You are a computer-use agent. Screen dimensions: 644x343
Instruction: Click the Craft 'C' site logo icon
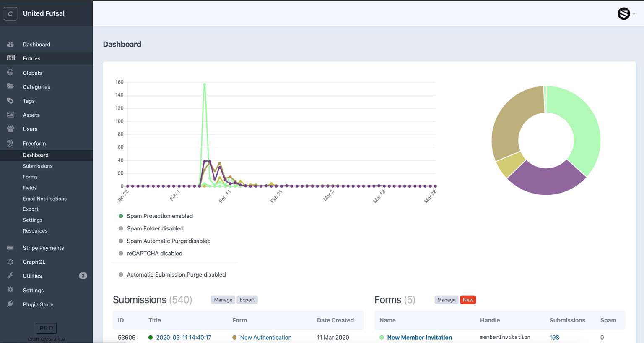[10, 13]
